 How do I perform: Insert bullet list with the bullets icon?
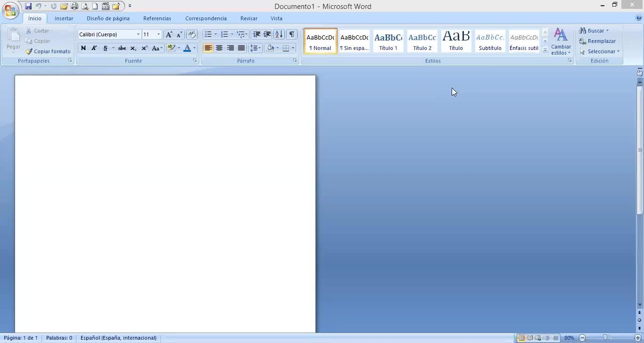pos(208,34)
